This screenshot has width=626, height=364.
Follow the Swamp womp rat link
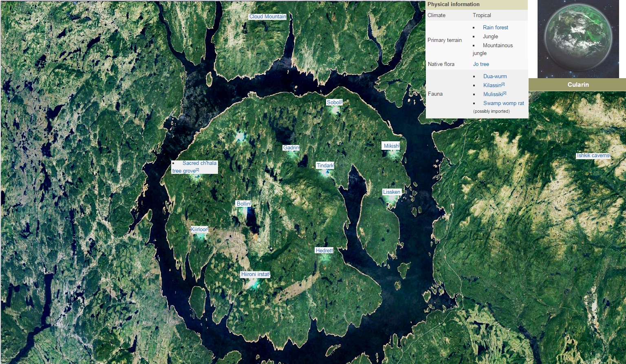tap(503, 103)
